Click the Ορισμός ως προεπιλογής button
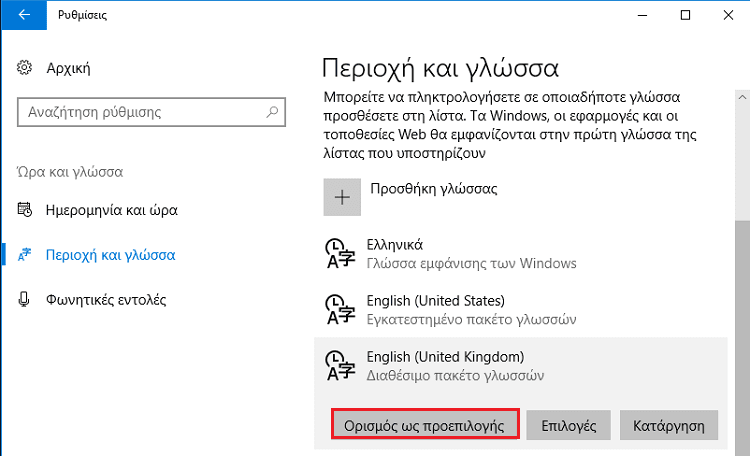 pos(425,424)
